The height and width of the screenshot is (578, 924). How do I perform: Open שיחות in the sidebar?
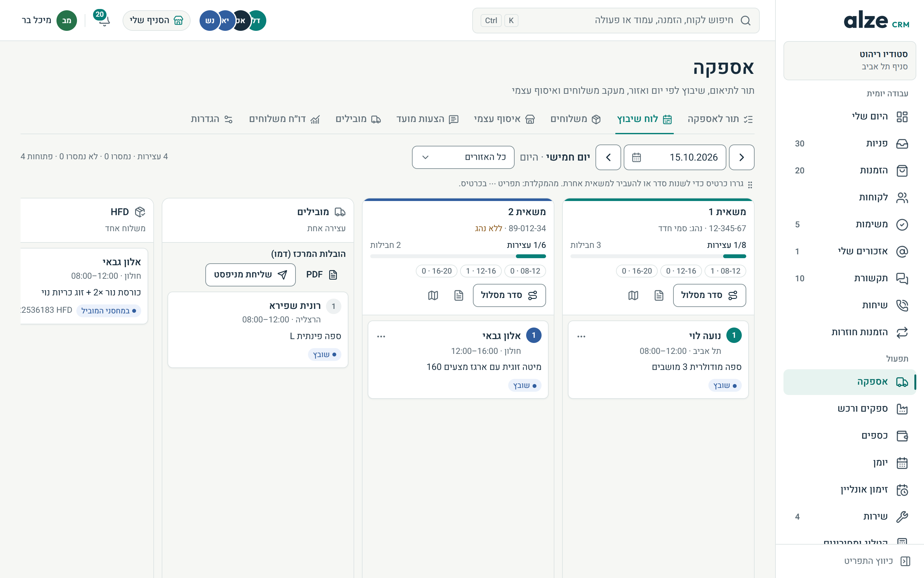pos(850,305)
